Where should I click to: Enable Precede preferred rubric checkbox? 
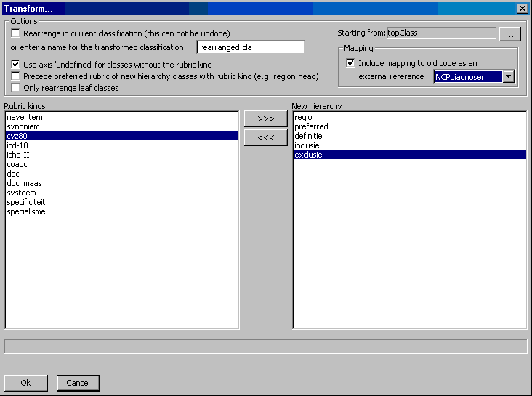coord(16,76)
